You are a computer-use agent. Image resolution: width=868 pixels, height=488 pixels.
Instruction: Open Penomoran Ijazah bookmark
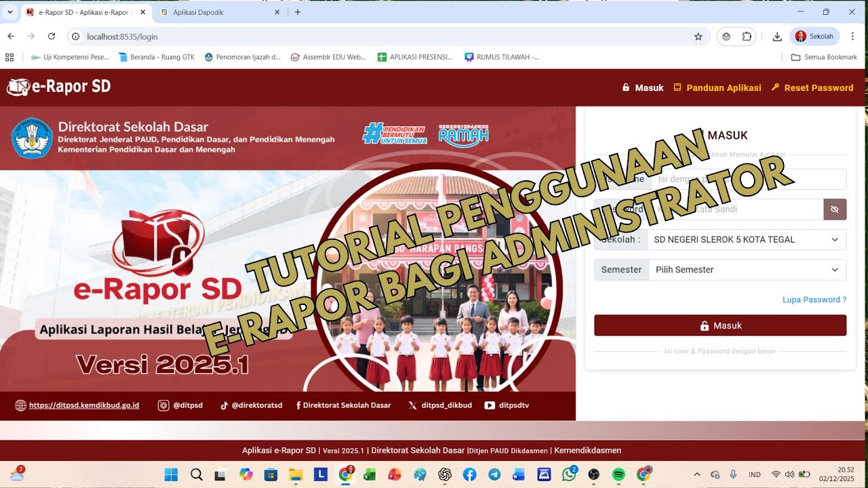(x=242, y=57)
